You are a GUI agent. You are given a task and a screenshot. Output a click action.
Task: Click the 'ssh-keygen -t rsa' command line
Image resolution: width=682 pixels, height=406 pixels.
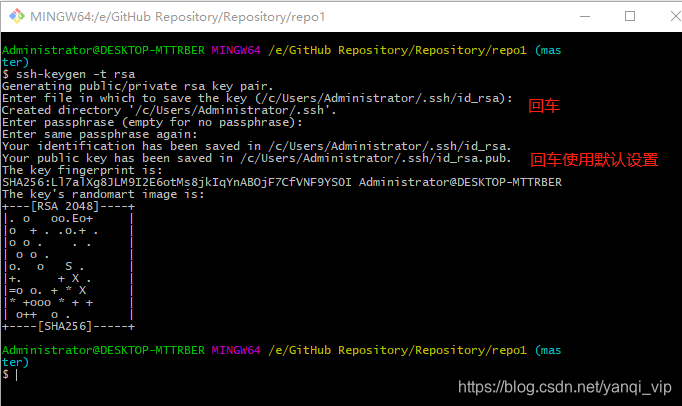click(69, 74)
